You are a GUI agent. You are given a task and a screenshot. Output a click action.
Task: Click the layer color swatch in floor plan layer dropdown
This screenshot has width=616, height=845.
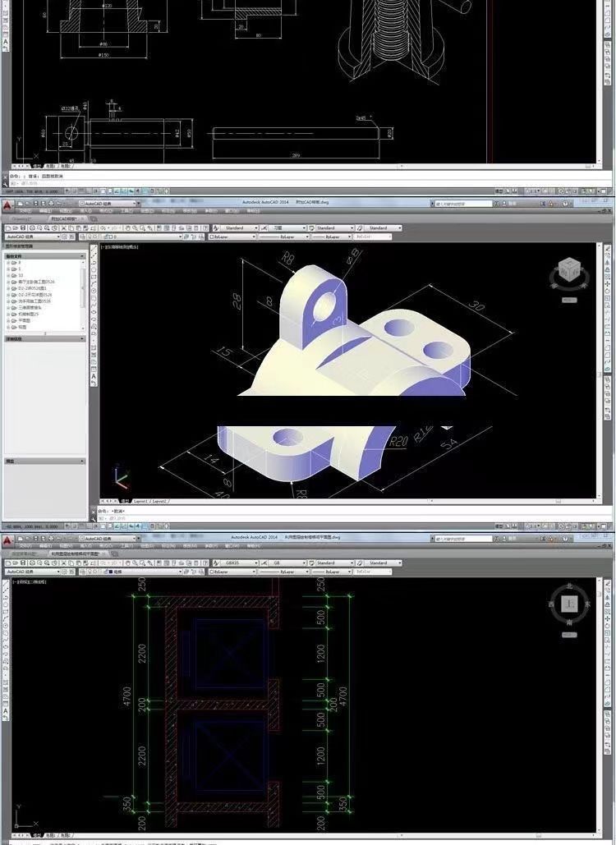[x=111, y=571]
